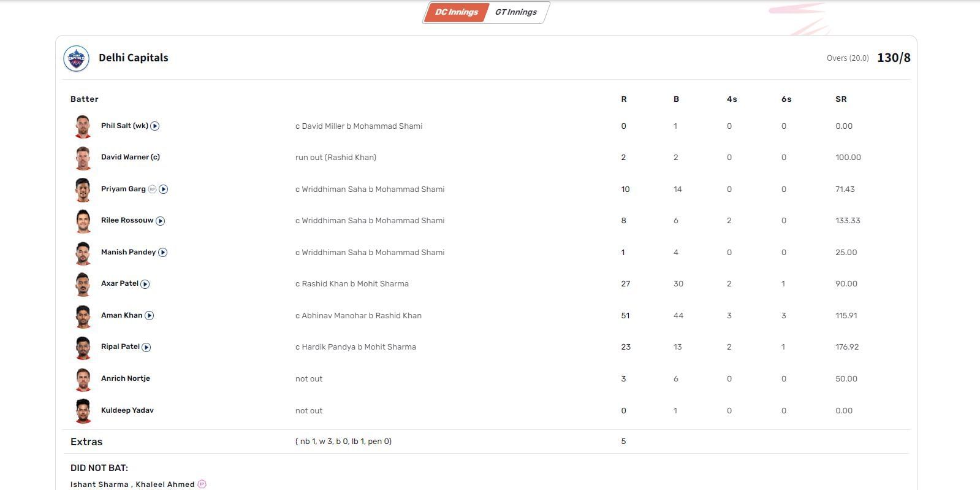The image size is (980, 490).
Task: Click Aman Khan's profile photo
Action: coord(83,316)
